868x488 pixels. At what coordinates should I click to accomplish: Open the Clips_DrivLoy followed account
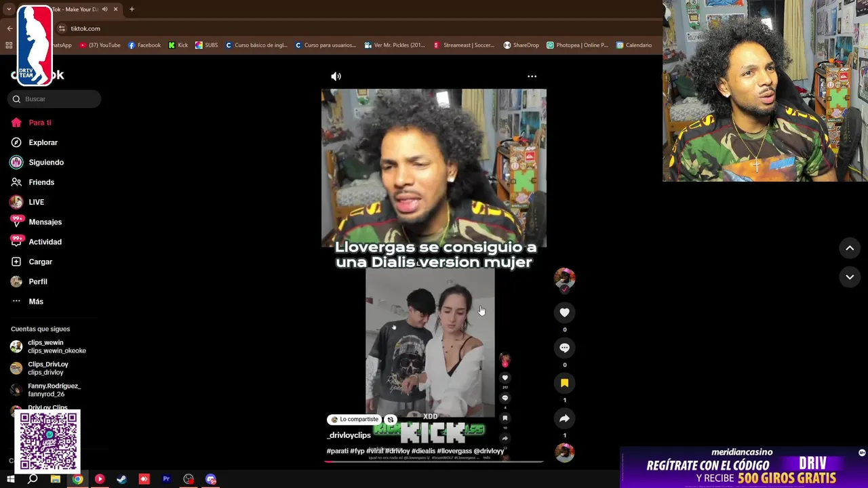tap(48, 368)
